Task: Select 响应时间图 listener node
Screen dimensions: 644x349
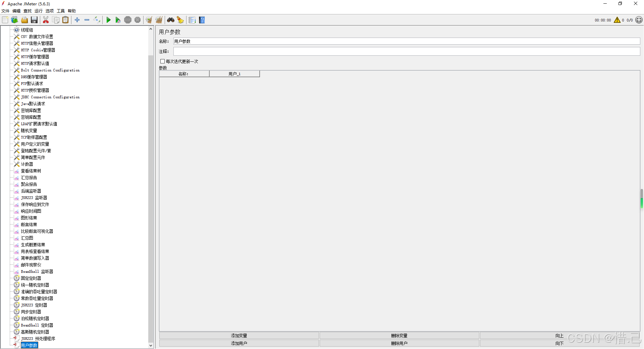Action: click(x=31, y=211)
